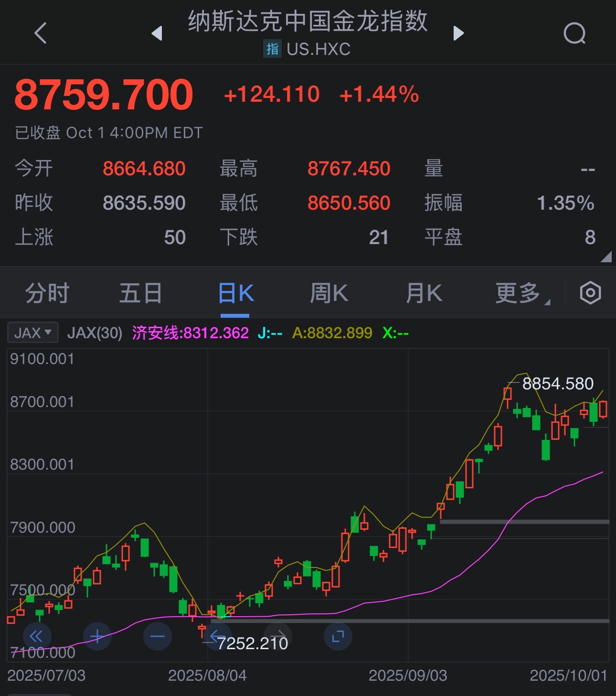Select the 分时 tab
The image size is (616, 696).
47,293
